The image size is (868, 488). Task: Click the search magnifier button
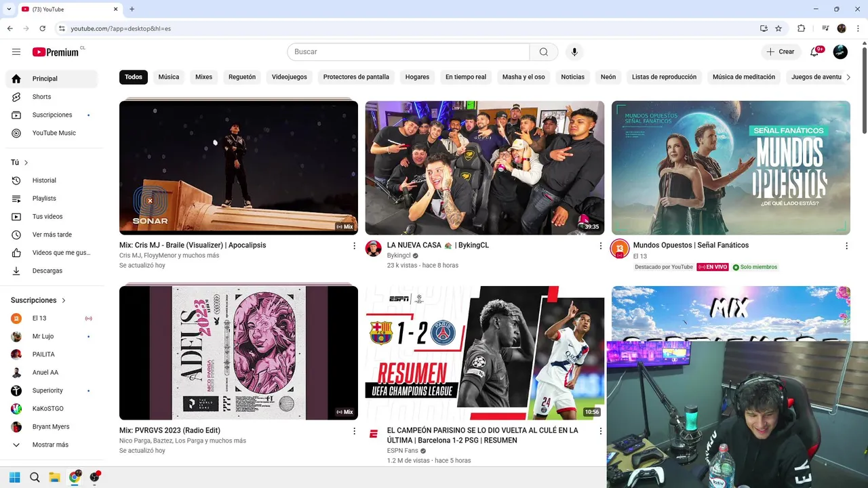(x=544, y=52)
